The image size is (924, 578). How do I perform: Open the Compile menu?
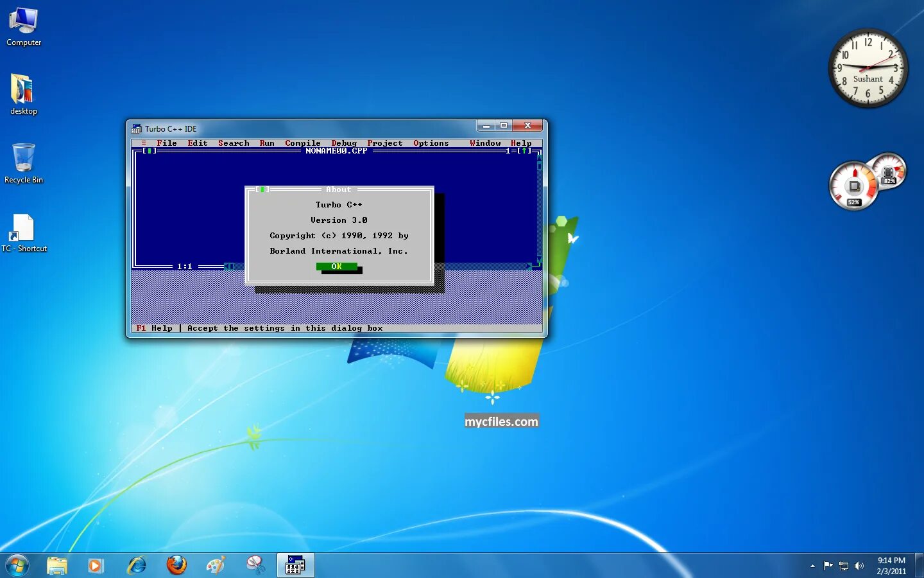[x=303, y=143]
